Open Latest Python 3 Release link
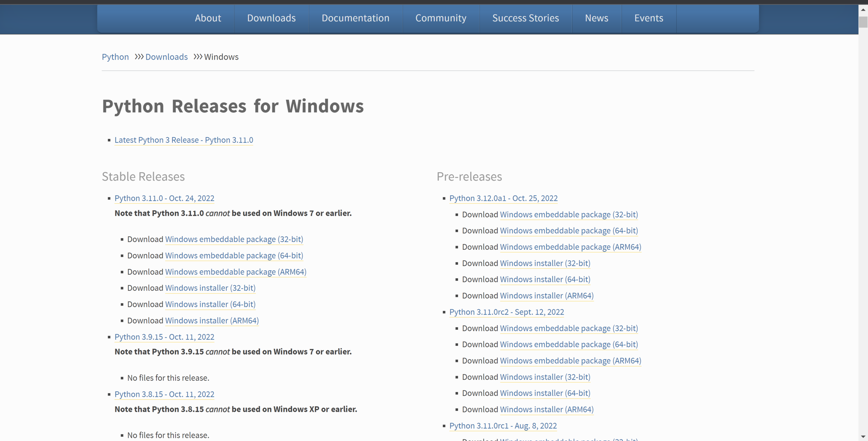This screenshot has width=868, height=441. coord(184,140)
